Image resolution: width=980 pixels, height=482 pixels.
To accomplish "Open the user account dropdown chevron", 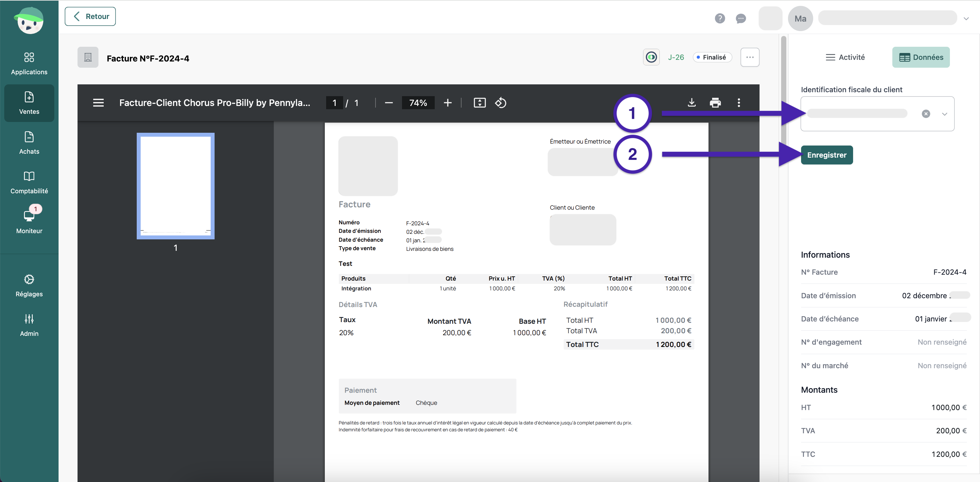I will coord(966,18).
